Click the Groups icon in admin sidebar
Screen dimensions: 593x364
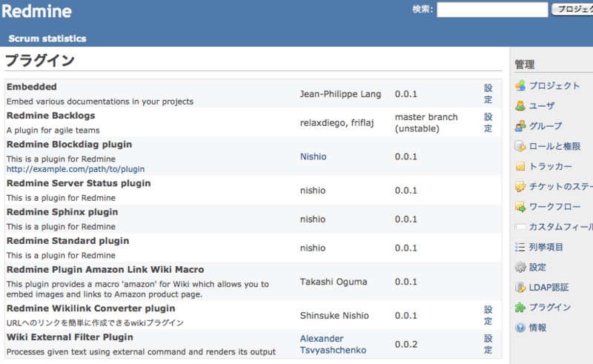coord(520,126)
